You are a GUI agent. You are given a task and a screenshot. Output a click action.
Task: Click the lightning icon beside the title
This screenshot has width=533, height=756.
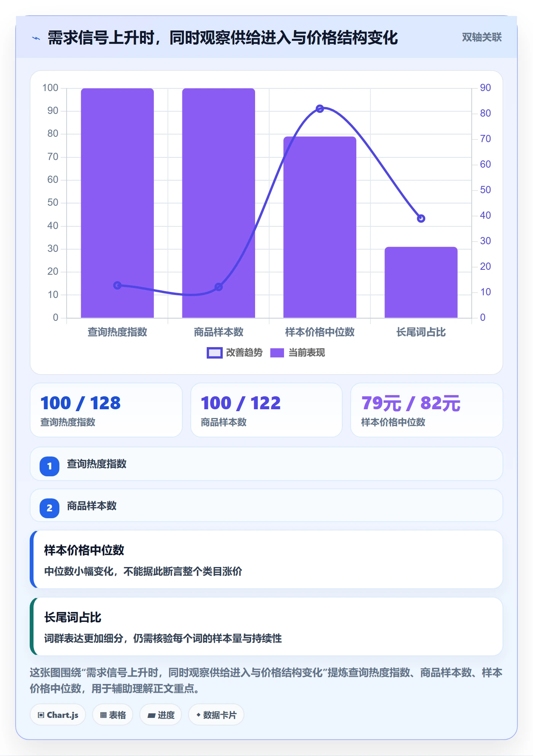pyautogui.click(x=36, y=38)
